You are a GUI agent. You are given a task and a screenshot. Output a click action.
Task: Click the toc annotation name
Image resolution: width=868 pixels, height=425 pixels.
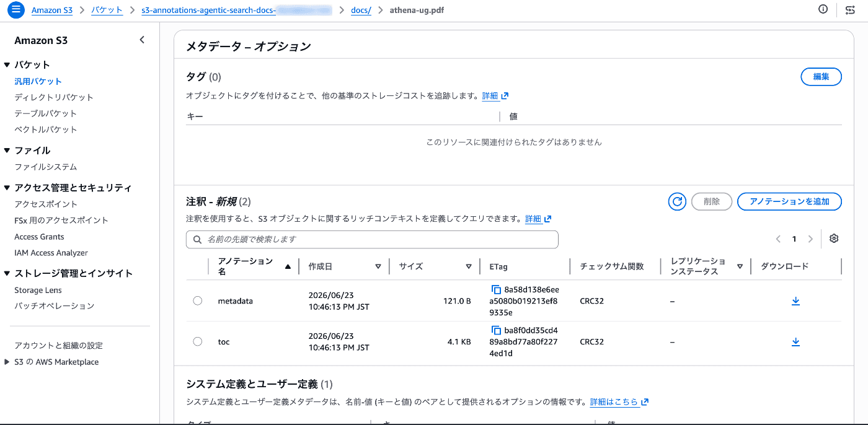(224, 342)
